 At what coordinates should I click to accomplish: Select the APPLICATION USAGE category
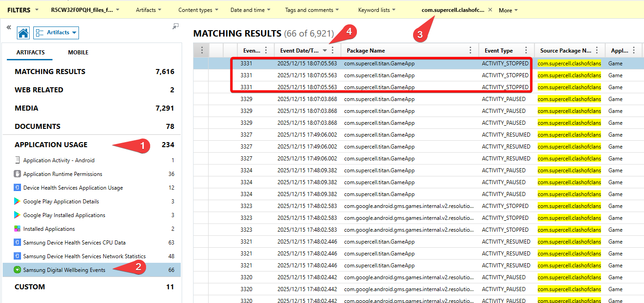(x=94, y=144)
